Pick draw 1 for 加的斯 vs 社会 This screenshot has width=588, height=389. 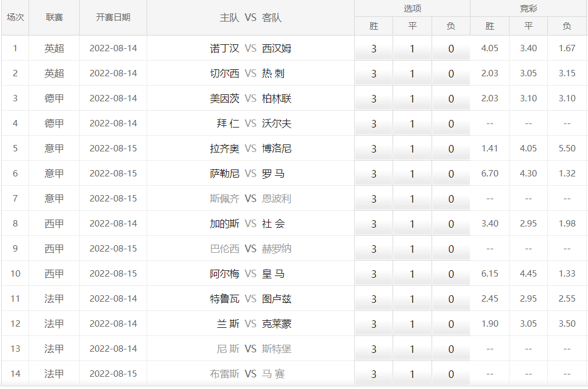[412, 224]
